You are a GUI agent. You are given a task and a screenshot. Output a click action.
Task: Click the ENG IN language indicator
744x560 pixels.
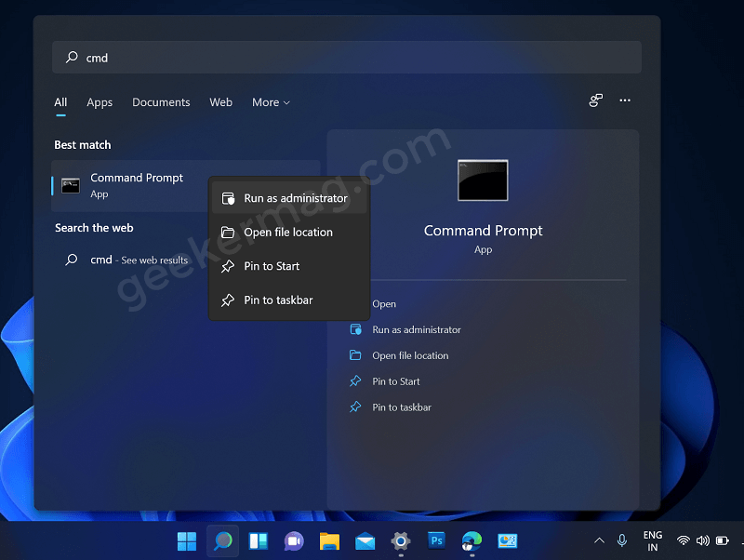point(653,541)
